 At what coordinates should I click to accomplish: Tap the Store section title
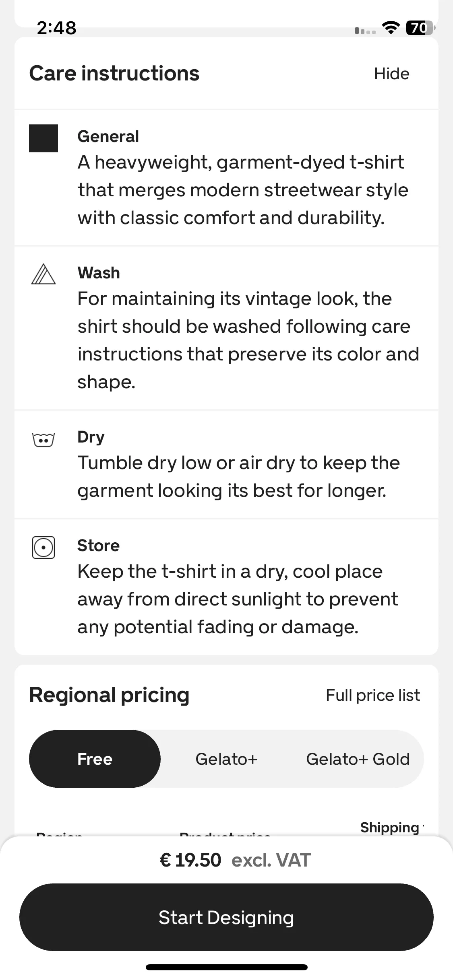tap(98, 546)
